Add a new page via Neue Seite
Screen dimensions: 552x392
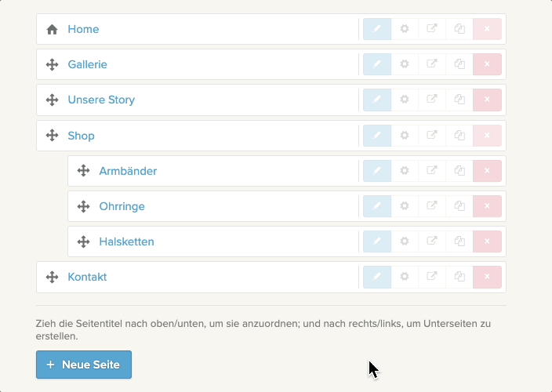coord(84,365)
